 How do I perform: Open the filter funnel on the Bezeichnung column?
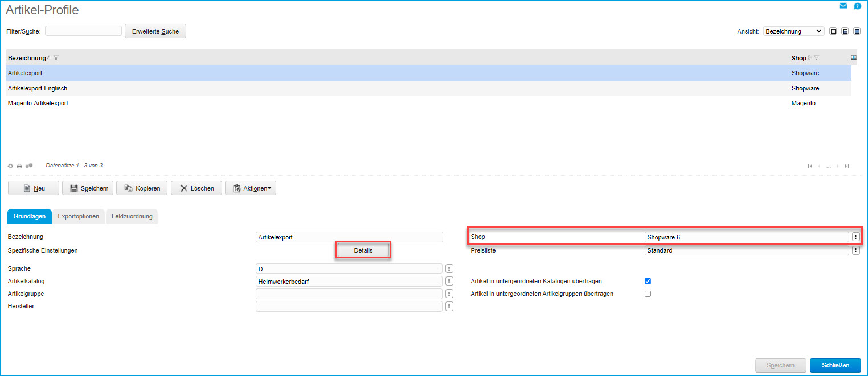[x=56, y=57]
